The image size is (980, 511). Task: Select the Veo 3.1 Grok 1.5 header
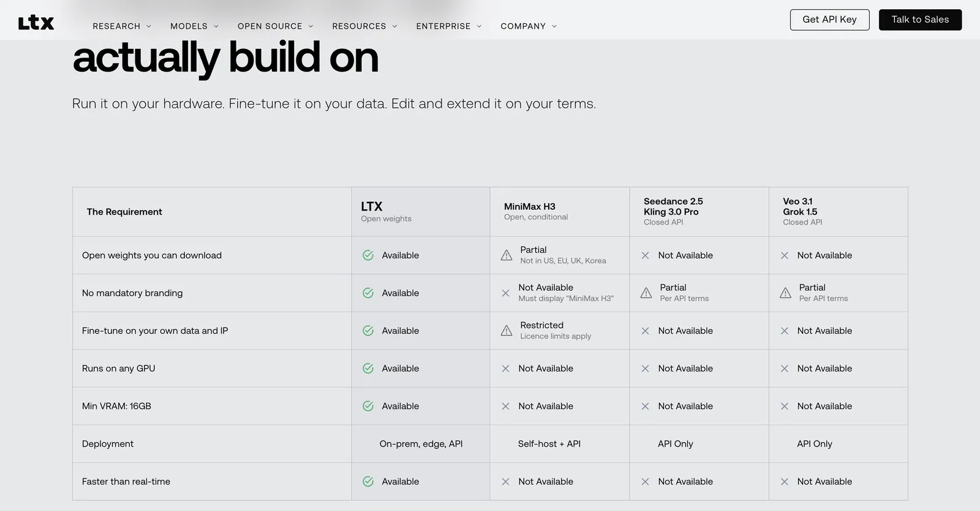839,212
